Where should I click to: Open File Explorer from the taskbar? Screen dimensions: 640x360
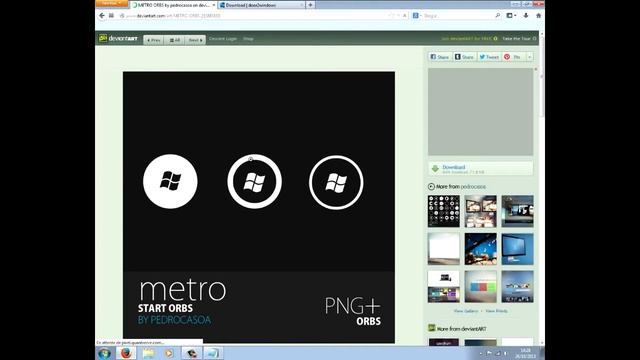point(148,353)
